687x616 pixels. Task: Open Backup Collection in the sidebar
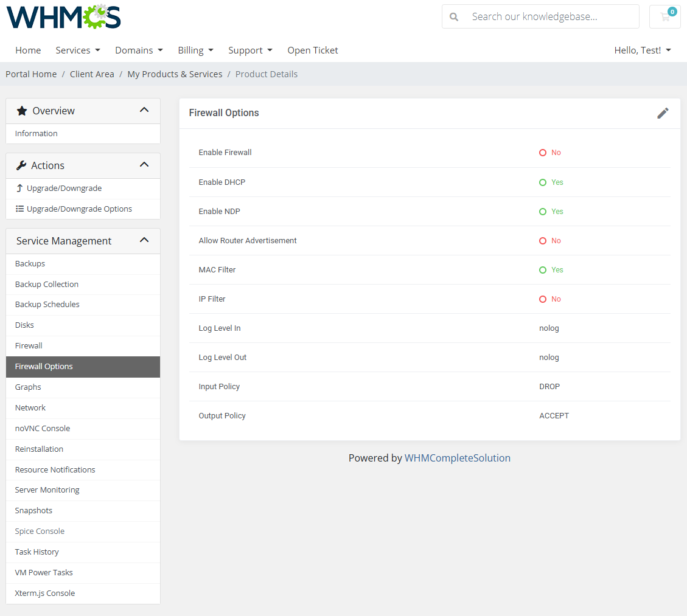pyautogui.click(x=83, y=284)
